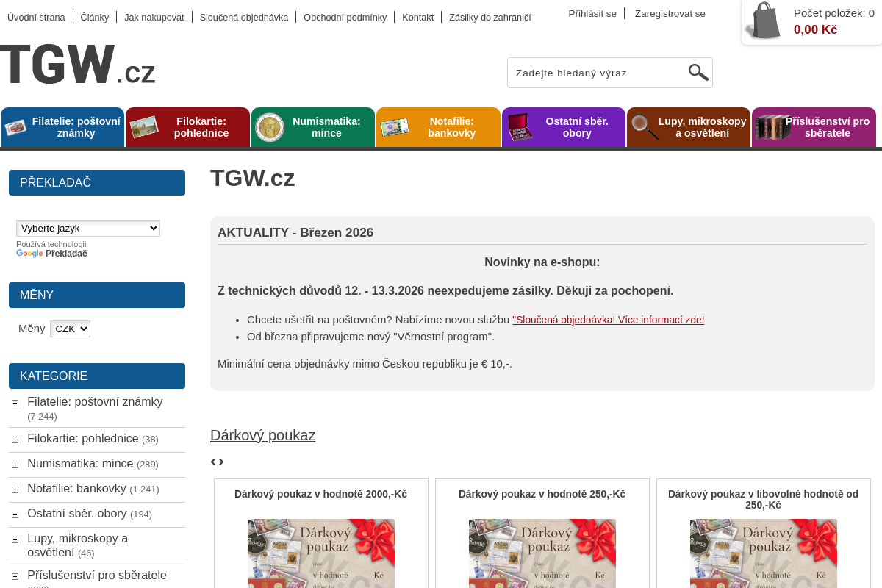Click the Filokartie postcard icon
The image size is (882, 588).
[144, 126]
